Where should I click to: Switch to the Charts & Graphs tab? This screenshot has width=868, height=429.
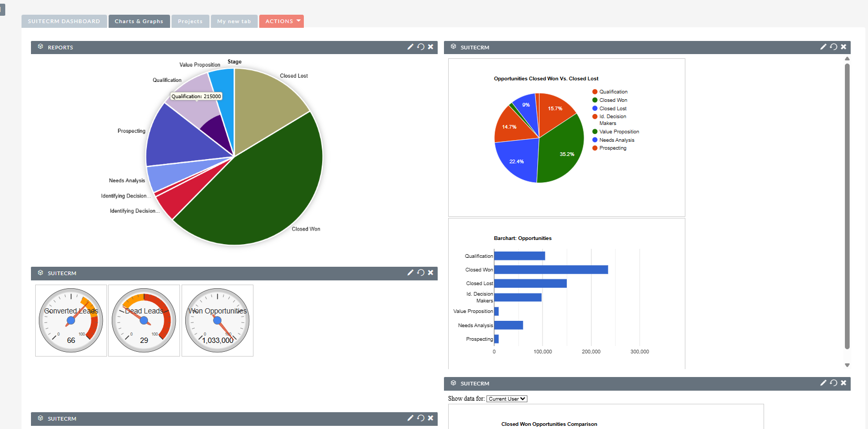[x=139, y=22]
